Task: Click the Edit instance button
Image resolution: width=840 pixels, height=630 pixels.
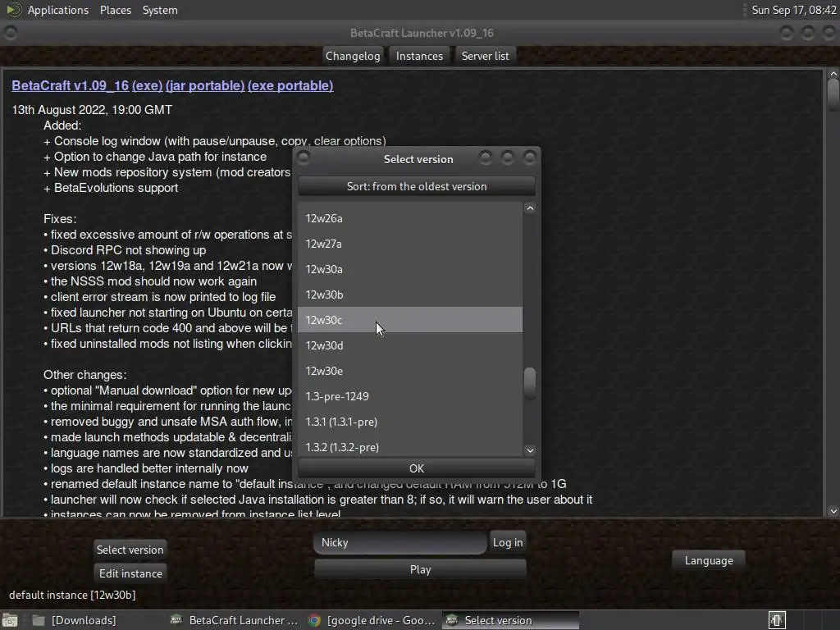Action: point(130,573)
